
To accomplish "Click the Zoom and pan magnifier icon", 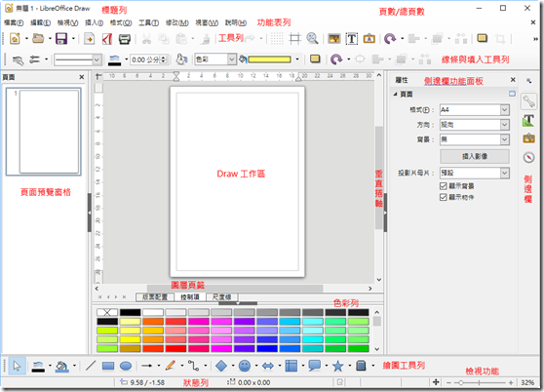I will pos(312,38).
